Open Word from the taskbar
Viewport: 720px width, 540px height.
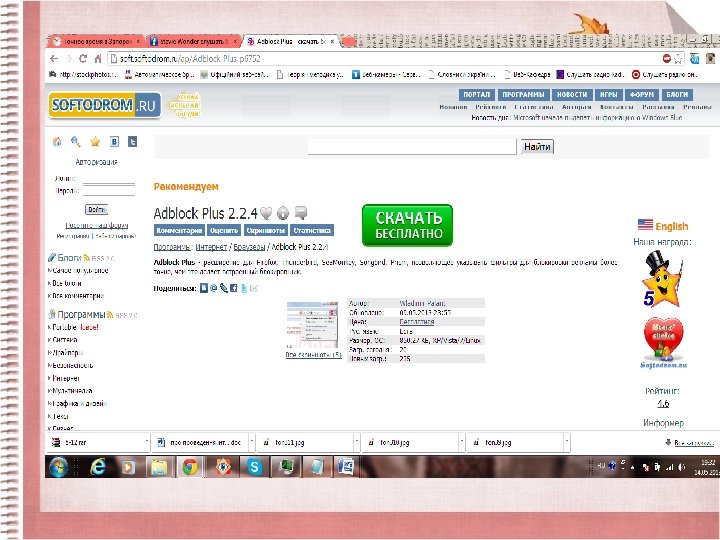point(346,467)
